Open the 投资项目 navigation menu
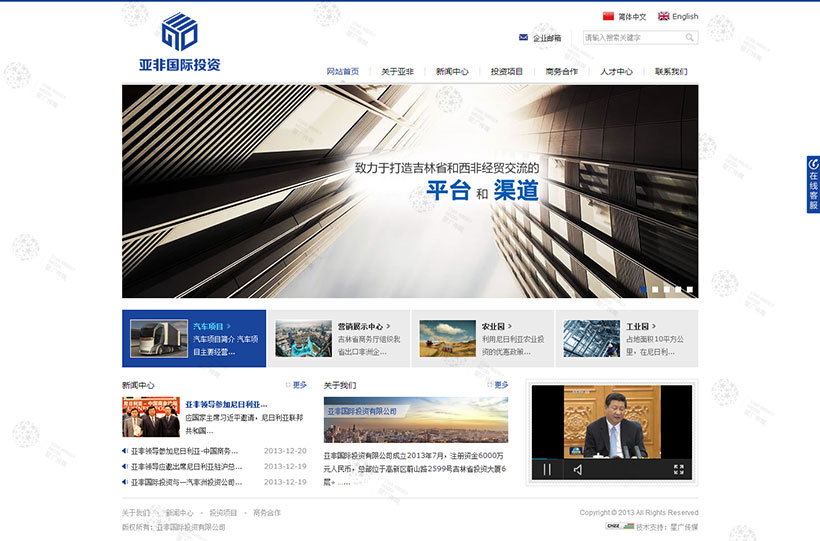Image resolution: width=820 pixels, height=541 pixels. click(x=507, y=72)
